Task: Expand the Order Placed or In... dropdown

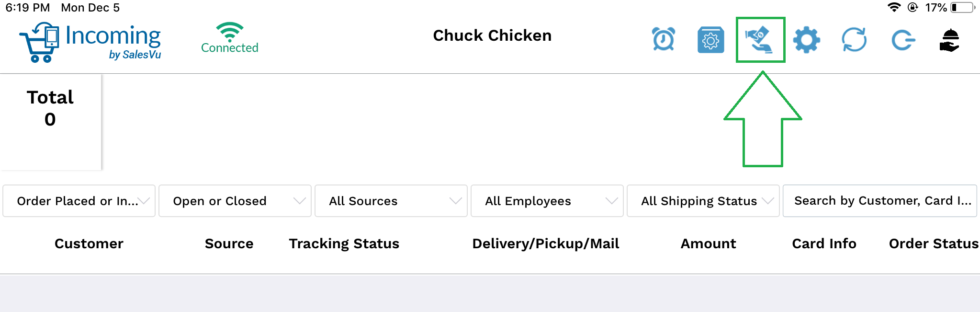Action: point(79,201)
